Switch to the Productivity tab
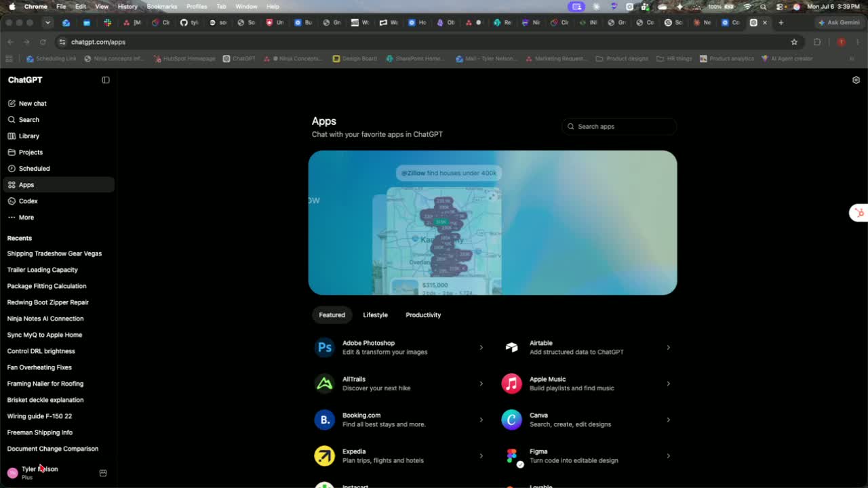This screenshot has width=868, height=488. (423, 315)
